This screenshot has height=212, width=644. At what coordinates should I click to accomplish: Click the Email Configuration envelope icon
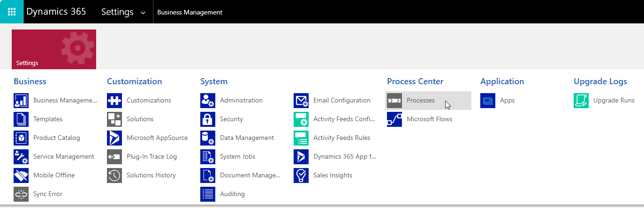[301, 101]
